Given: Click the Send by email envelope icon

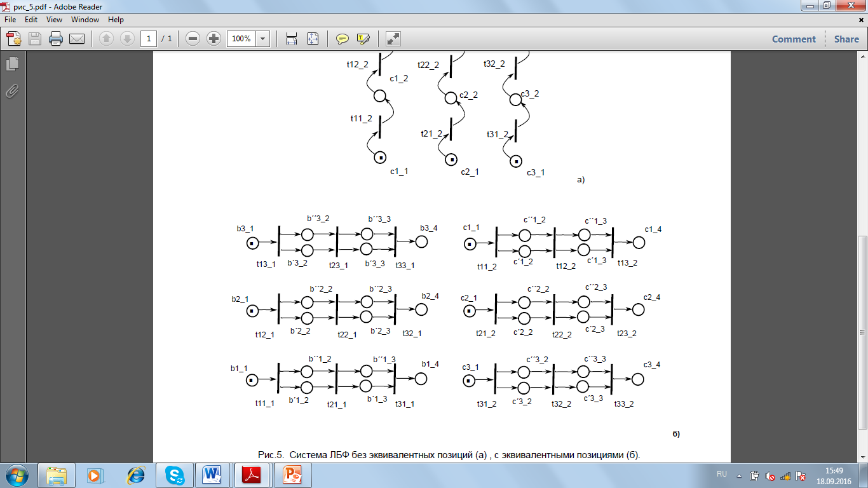Looking at the screenshot, I should pyautogui.click(x=77, y=39).
